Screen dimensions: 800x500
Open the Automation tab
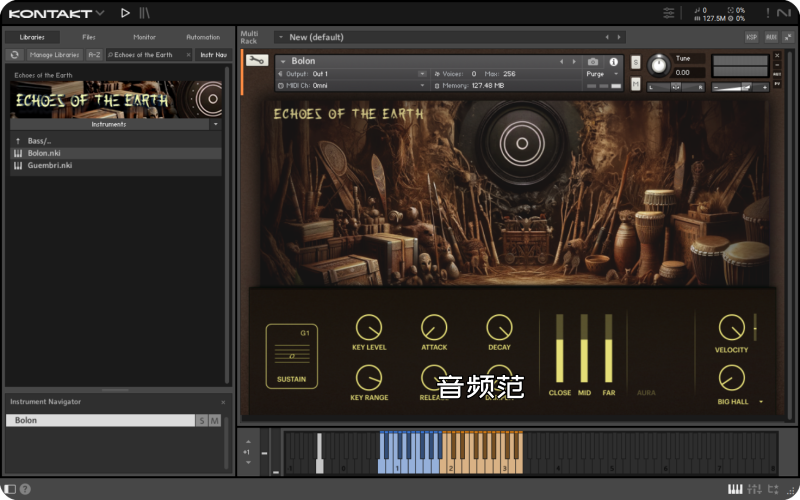[203, 37]
